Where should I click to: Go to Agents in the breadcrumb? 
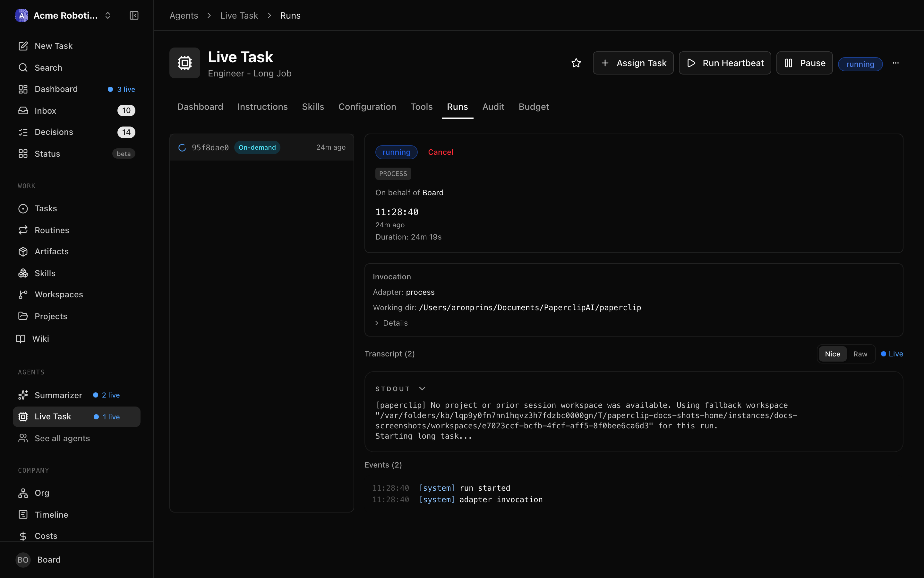(x=184, y=15)
